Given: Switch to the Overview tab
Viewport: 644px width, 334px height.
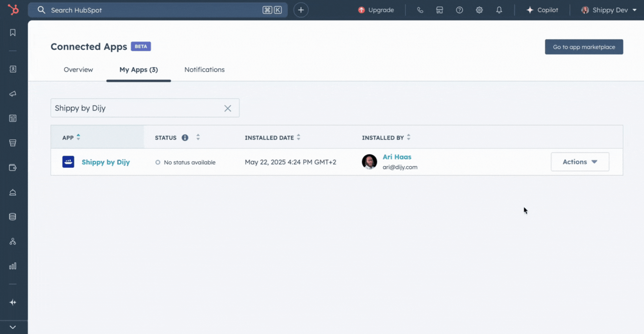Looking at the screenshot, I should (78, 69).
